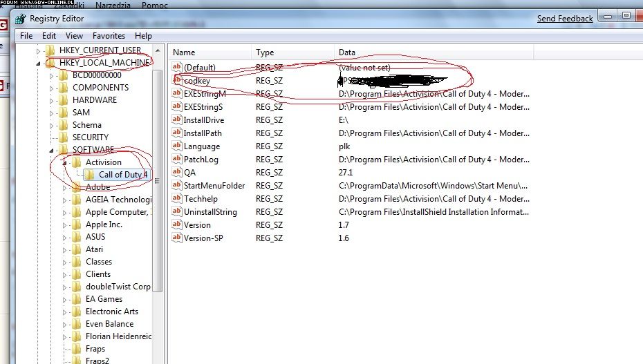This screenshot has width=643, height=364.
Task: Click the Version value string icon
Action: (177, 224)
